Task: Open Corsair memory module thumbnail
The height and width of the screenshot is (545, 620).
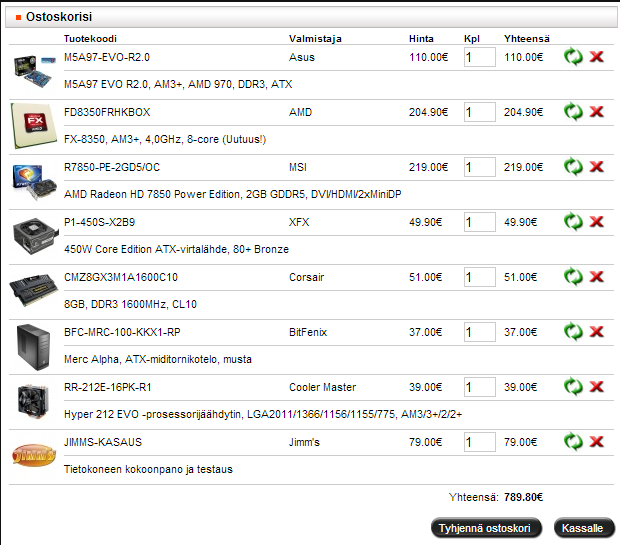Action: click(34, 290)
